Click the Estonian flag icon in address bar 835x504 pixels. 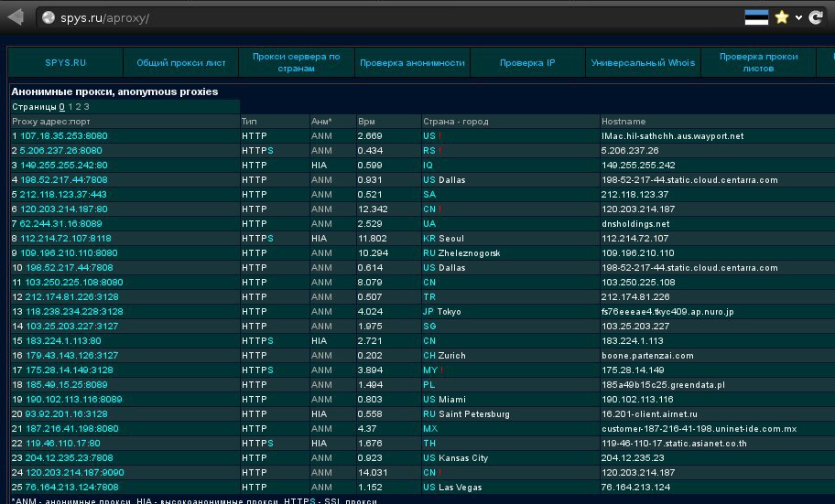[x=755, y=16]
